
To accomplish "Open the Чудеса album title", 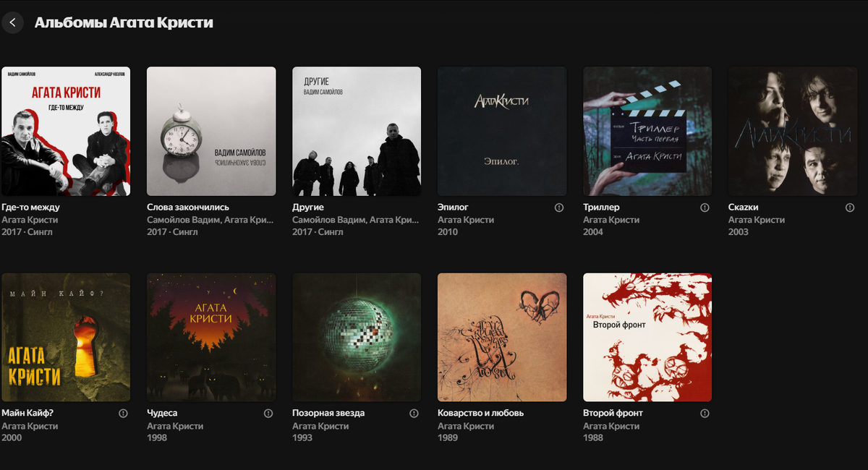I will 162,413.
